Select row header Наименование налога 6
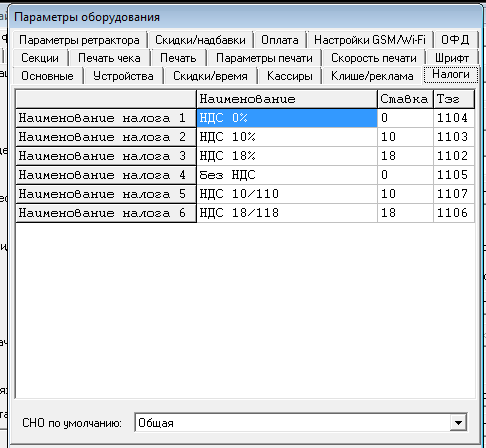The image size is (486, 448). click(106, 213)
